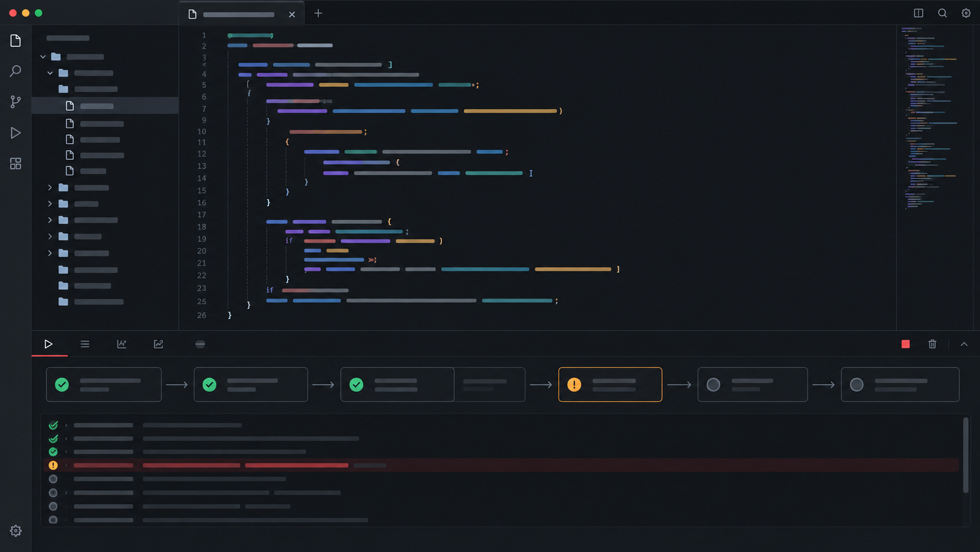This screenshot has width=980, height=552.
Task: Switch to the play-icon tab in the bottom panel
Action: click(x=49, y=344)
